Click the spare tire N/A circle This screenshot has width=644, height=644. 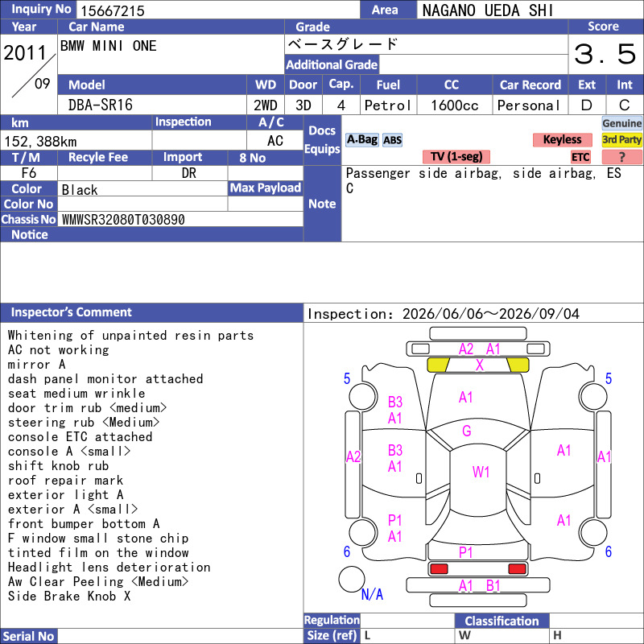pyautogui.click(x=352, y=579)
